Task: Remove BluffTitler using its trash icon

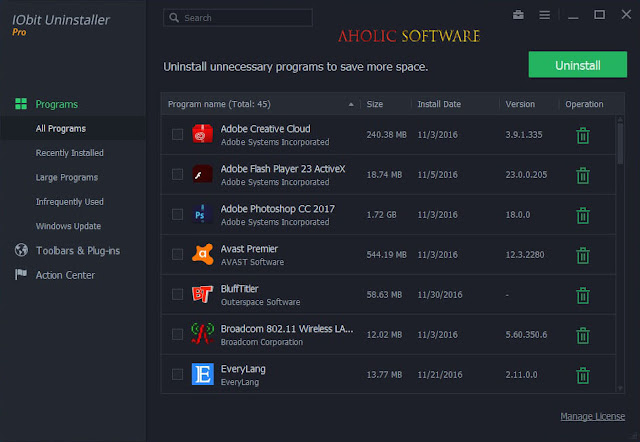Action: pos(583,295)
